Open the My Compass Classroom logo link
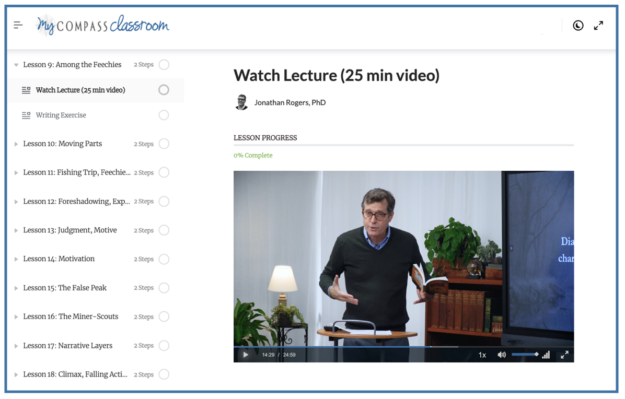The height and width of the screenshot is (399, 625). click(103, 25)
